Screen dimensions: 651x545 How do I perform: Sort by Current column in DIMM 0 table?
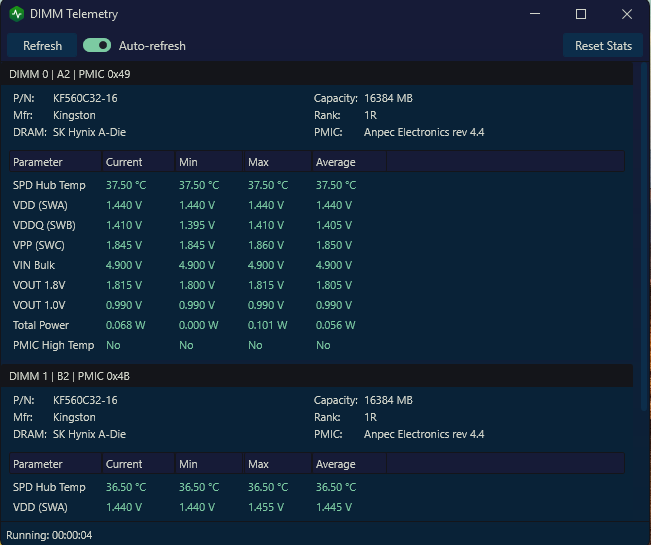point(138,162)
